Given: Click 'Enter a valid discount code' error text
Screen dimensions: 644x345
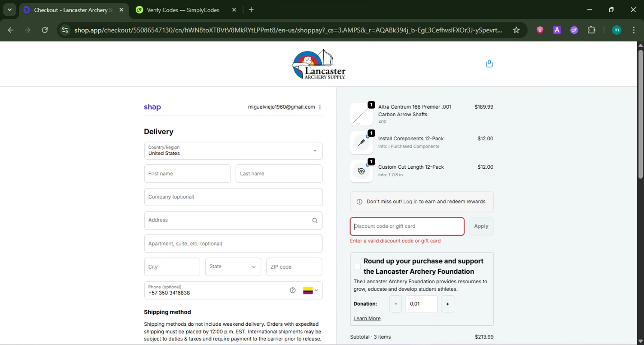Looking at the screenshot, I should [x=395, y=241].
